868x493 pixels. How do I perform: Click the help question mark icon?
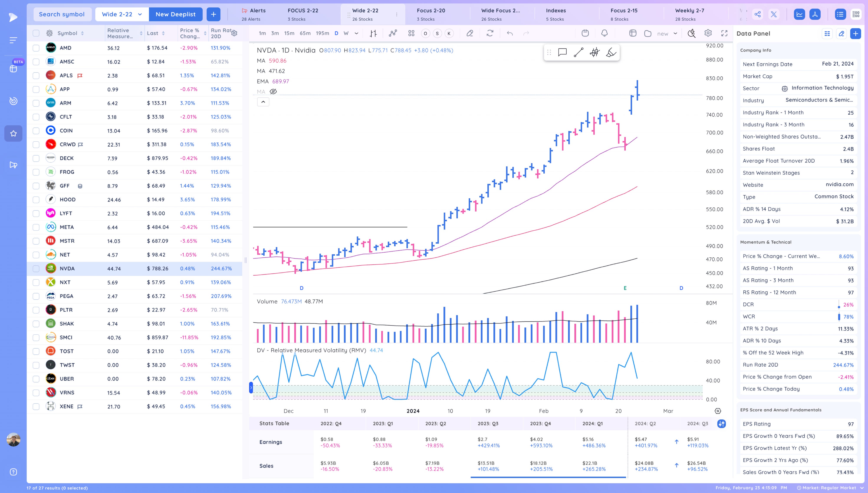(13, 472)
